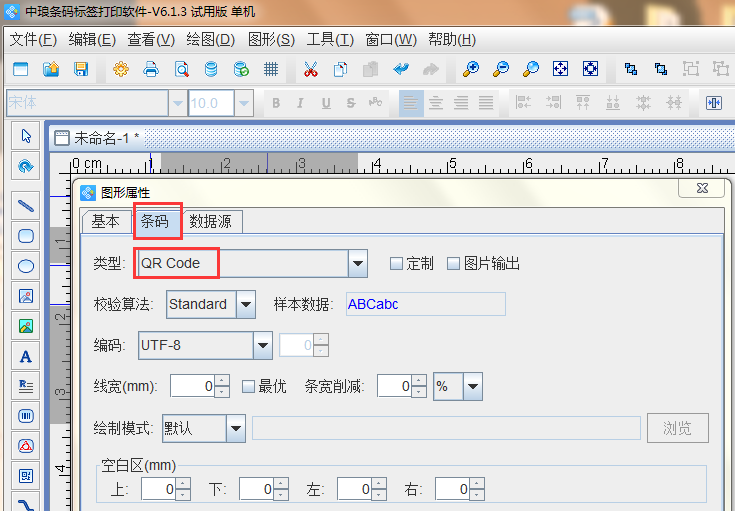Open the 工具(T) menu
Screen dimensions: 735x511
pos(329,40)
